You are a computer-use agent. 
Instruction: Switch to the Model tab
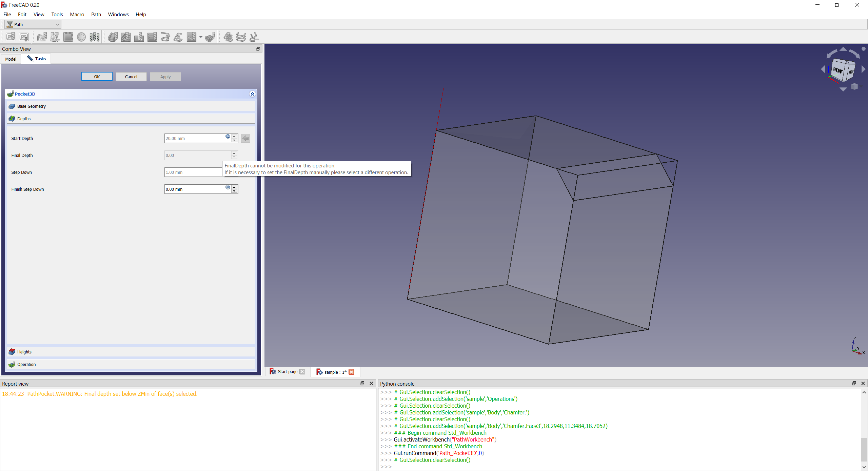pos(11,59)
